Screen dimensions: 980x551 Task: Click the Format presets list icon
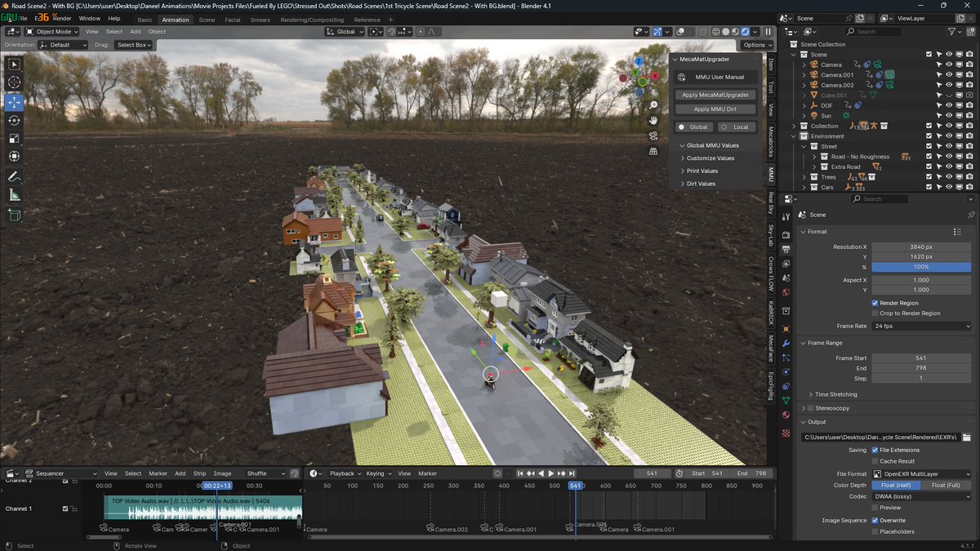pos(957,232)
